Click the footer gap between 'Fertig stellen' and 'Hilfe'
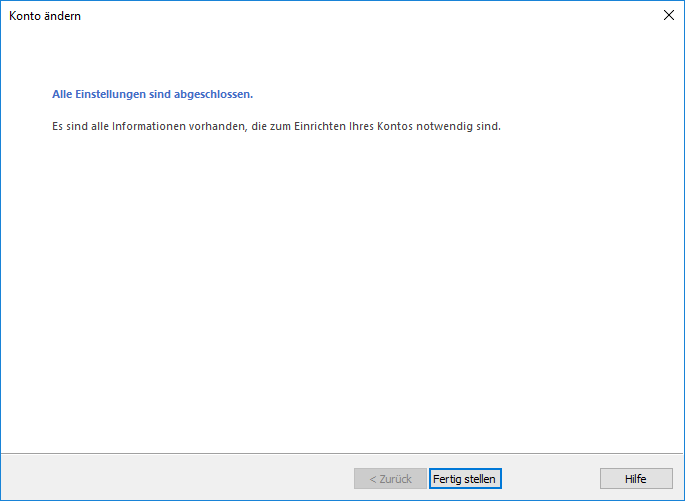Image resolution: width=685 pixels, height=501 pixels. (x=550, y=479)
